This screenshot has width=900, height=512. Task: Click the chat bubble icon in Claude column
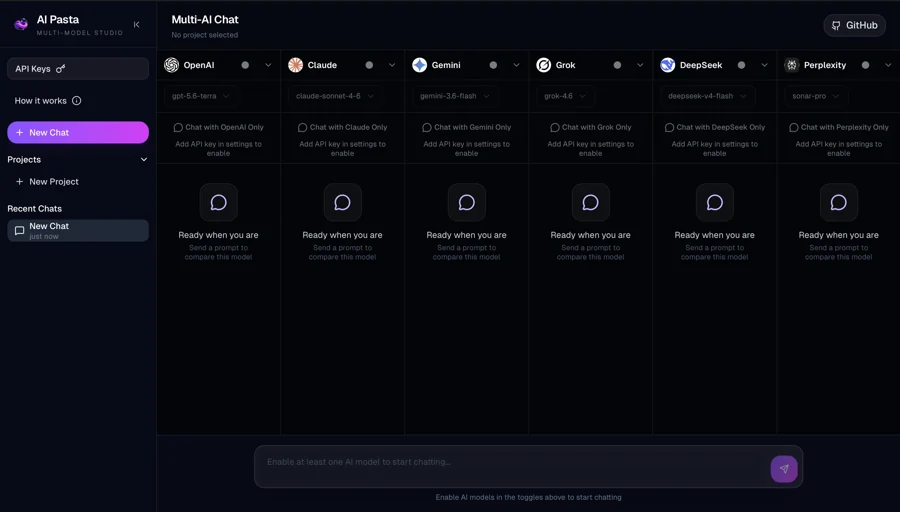343,203
